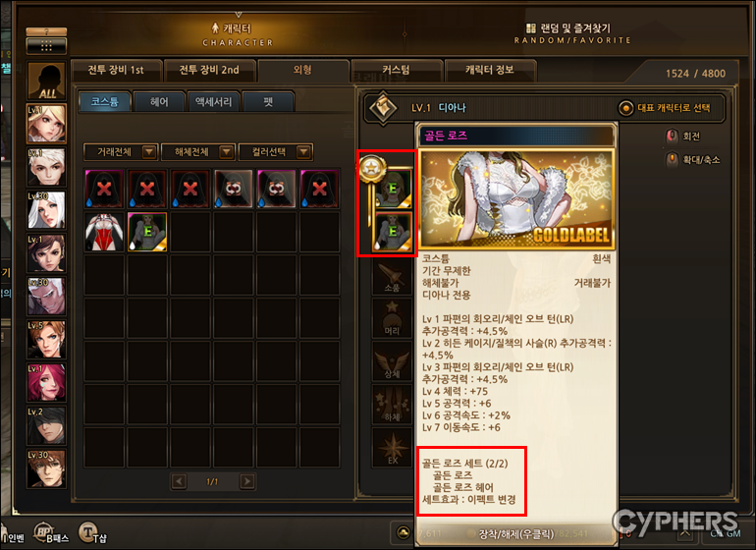This screenshot has width=756, height=550.
Task: Toggle the 헤어 filter button
Action: (x=159, y=102)
